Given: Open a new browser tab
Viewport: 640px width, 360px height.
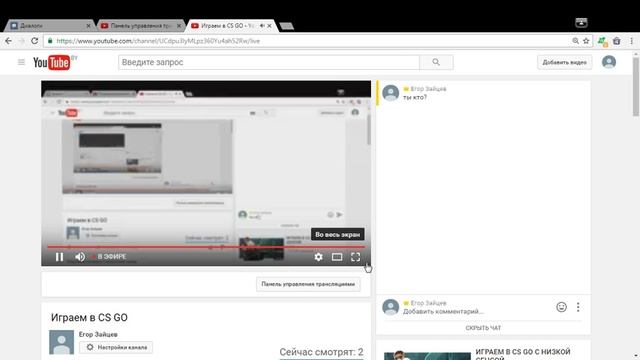Looking at the screenshot, I should [287, 26].
